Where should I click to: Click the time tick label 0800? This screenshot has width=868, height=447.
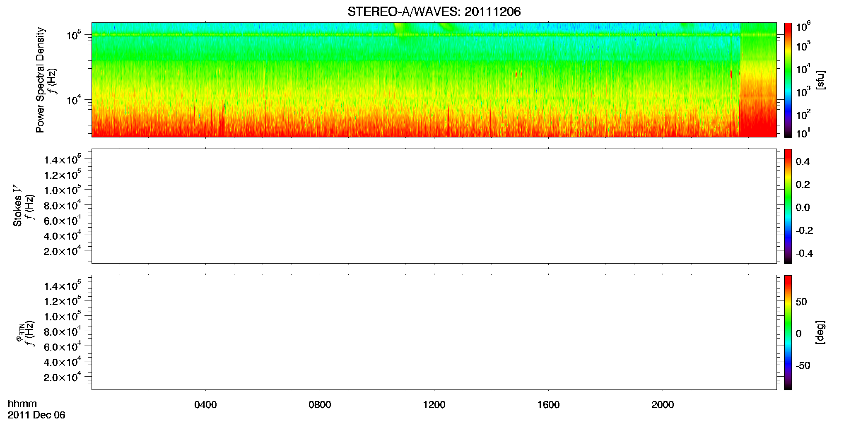coord(320,405)
